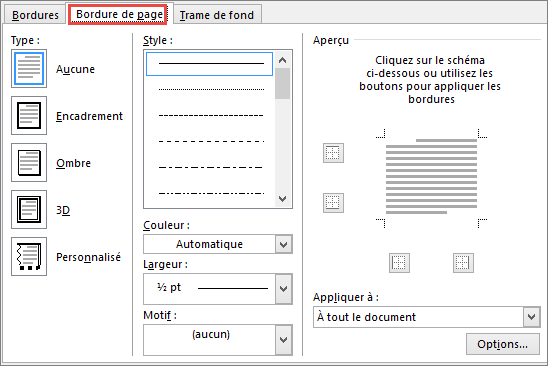This screenshot has height=366, width=548.
Task: Click the Ombre label
Action: [73, 163]
